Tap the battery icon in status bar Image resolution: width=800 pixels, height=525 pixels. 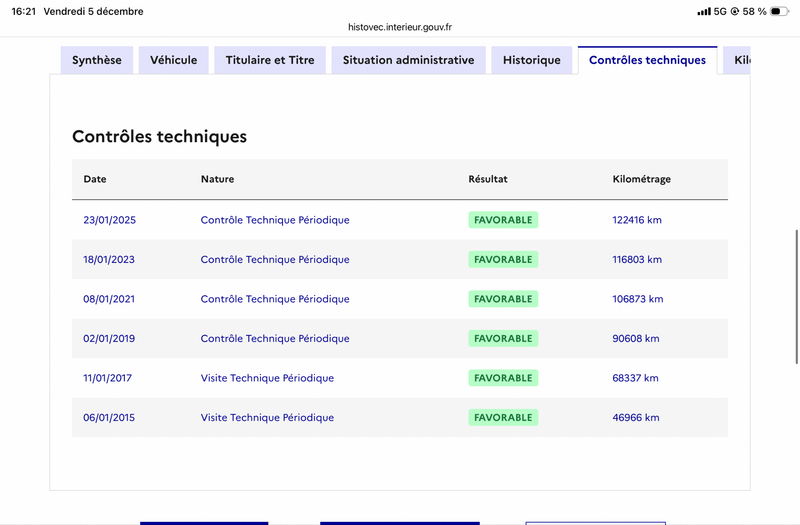(x=782, y=12)
